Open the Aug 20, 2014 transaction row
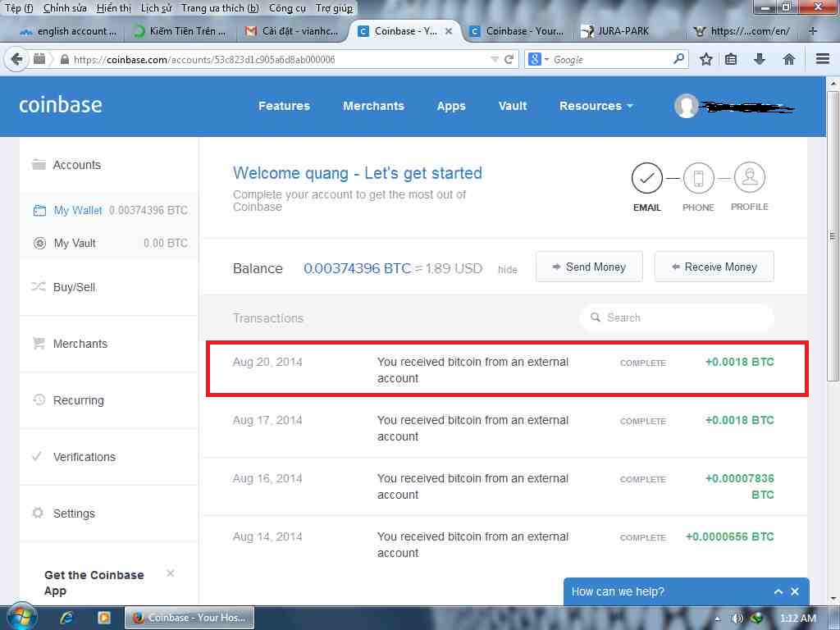The height and width of the screenshot is (630, 840). (507, 370)
